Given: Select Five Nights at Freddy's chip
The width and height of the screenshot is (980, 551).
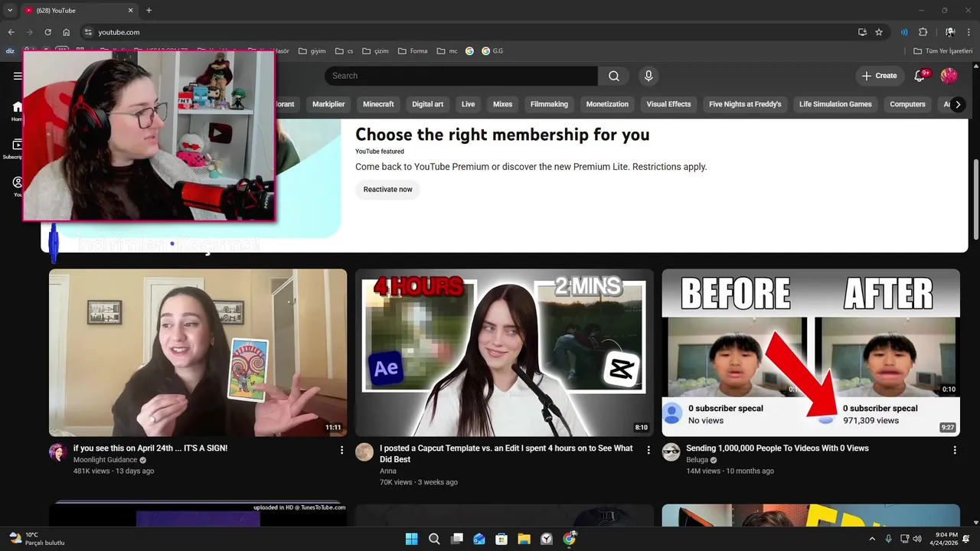Looking at the screenshot, I should coord(745,104).
